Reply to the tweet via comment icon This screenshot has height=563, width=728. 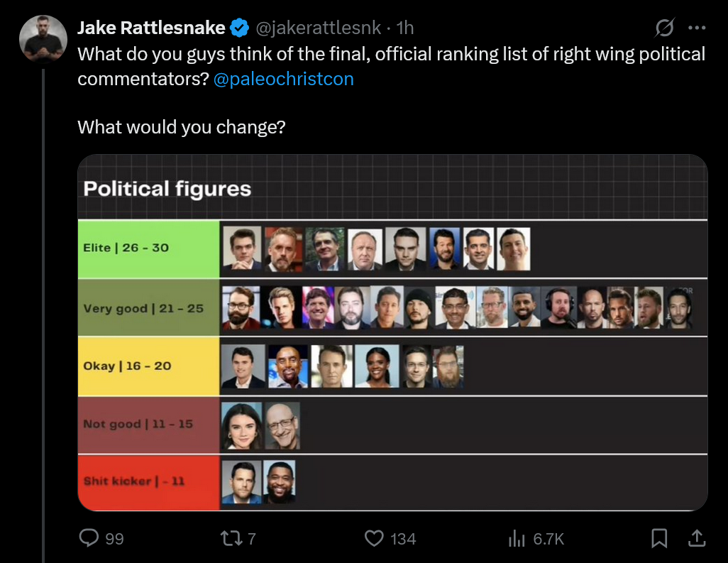point(89,539)
